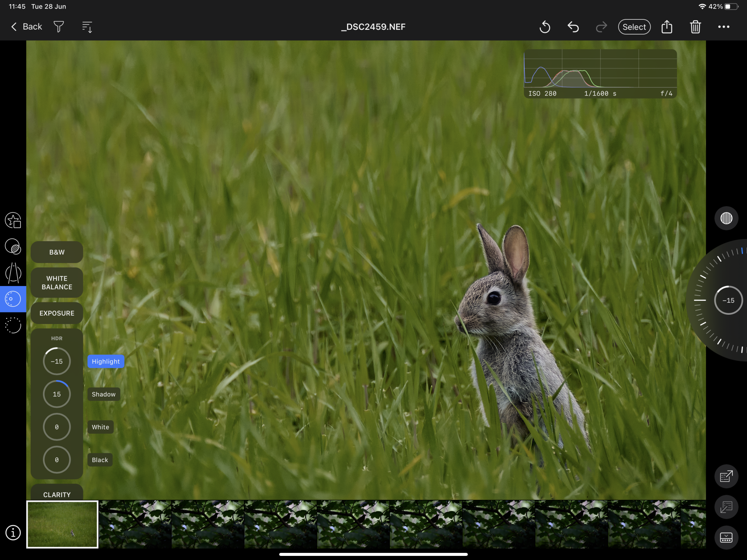Select the Highlight dial showing -15
This screenshot has height=560, width=747.
(57, 361)
